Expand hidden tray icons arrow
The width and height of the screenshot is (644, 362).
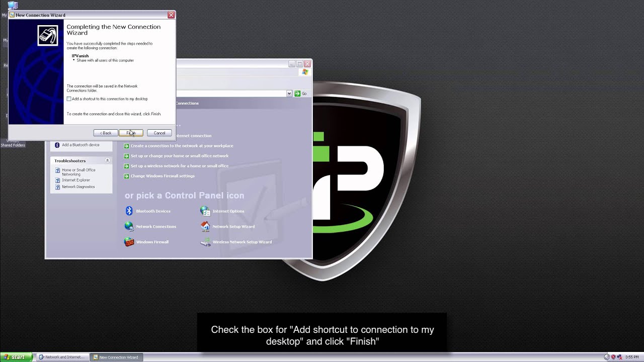(x=607, y=357)
